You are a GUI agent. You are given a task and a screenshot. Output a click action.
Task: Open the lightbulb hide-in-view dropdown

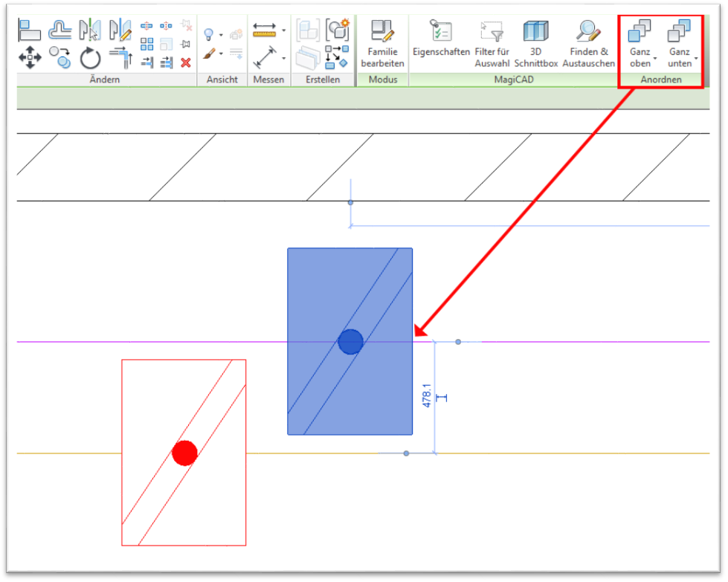tap(221, 35)
